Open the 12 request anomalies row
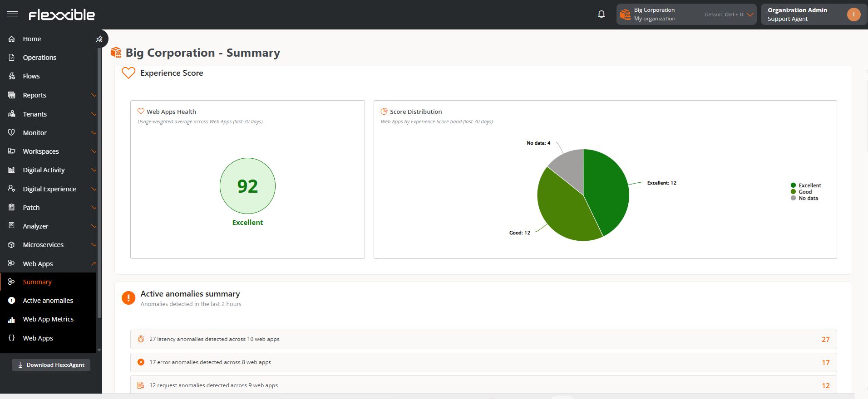Image resolution: width=868 pixels, height=399 pixels. tap(483, 385)
